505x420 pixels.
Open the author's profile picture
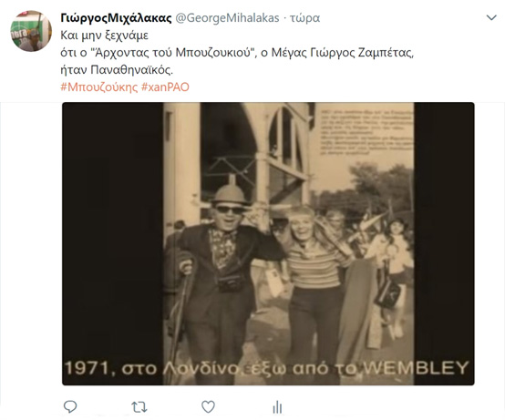tap(31, 31)
